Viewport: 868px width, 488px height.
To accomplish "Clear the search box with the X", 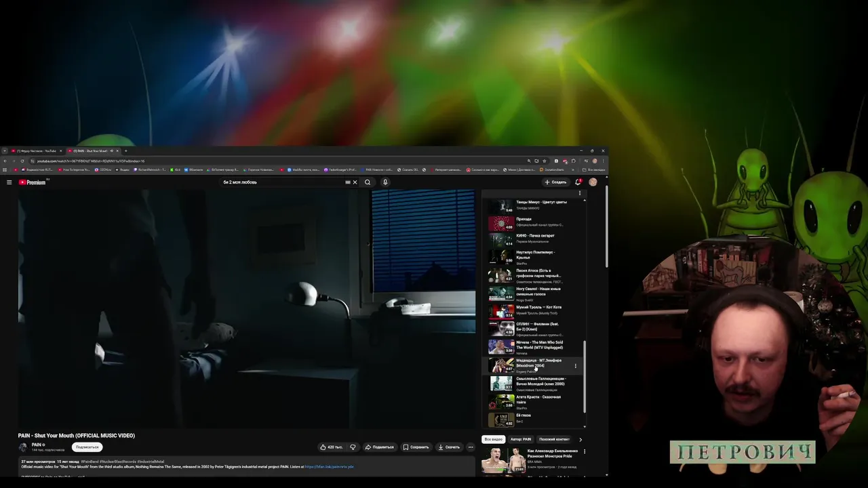I will pos(355,182).
